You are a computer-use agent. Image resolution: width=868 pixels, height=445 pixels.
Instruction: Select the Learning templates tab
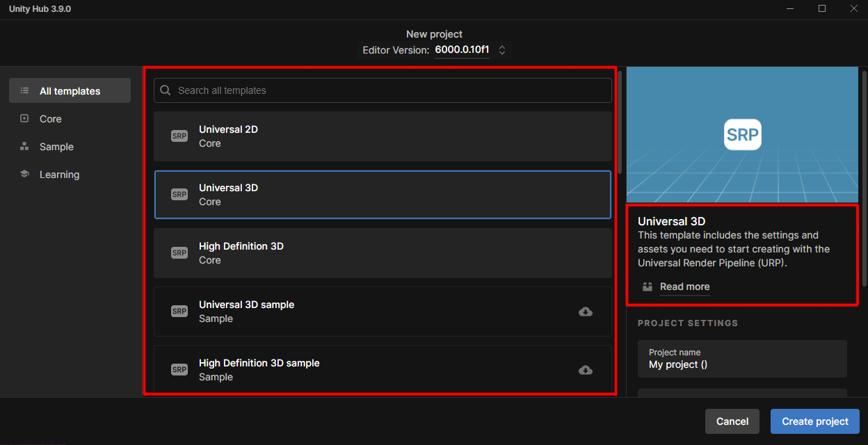pos(70,174)
